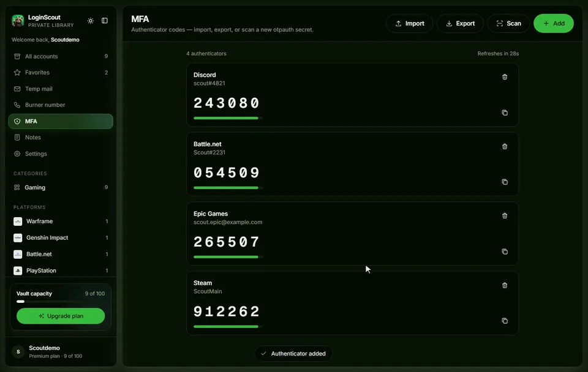Toggle the light/dark theme sun icon
This screenshot has width=588, height=372.
[x=91, y=21]
